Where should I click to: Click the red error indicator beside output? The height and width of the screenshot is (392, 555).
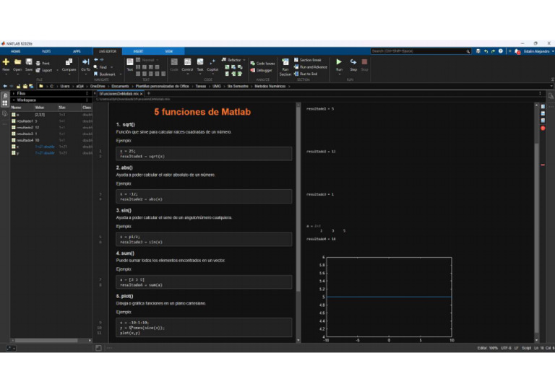click(x=543, y=128)
